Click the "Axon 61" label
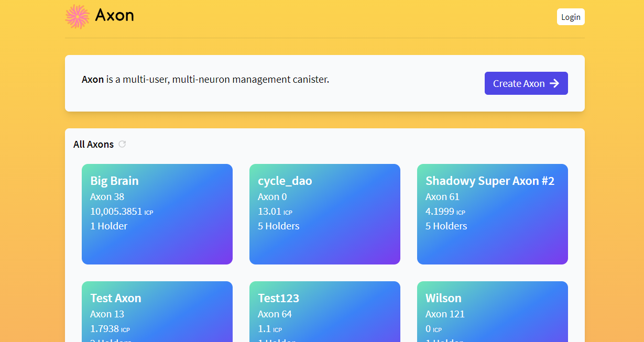This screenshot has height=342, width=644. click(x=442, y=196)
